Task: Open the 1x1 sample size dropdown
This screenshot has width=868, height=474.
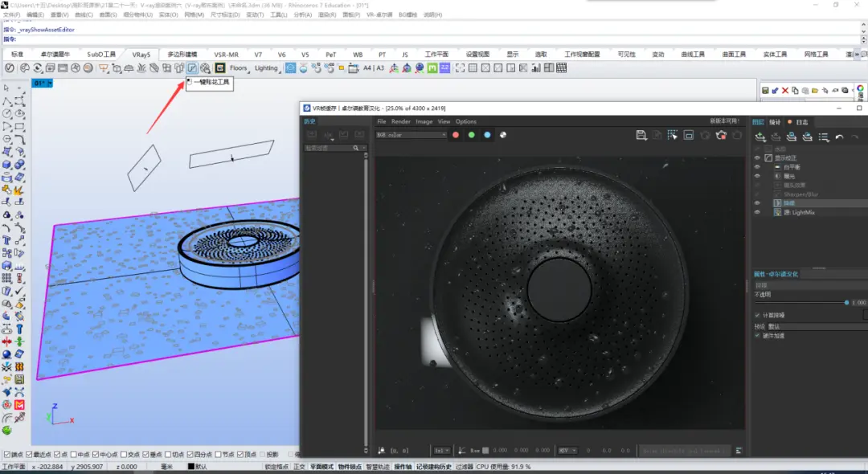Action: [x=442, y=451]
